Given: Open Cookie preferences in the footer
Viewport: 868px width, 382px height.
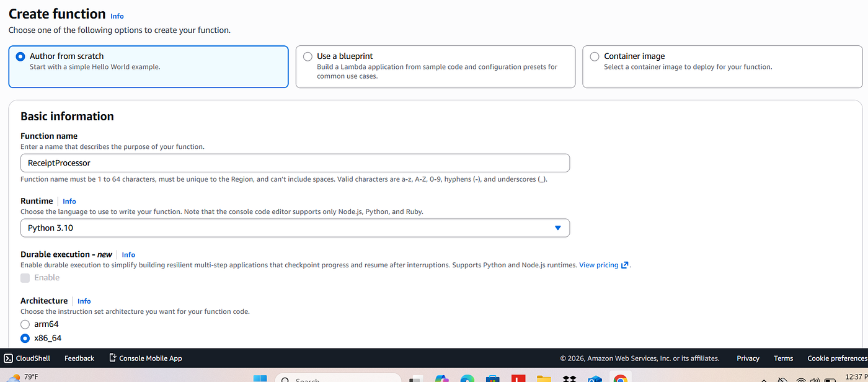Looking at the screenshot, I should click(837, 358).
